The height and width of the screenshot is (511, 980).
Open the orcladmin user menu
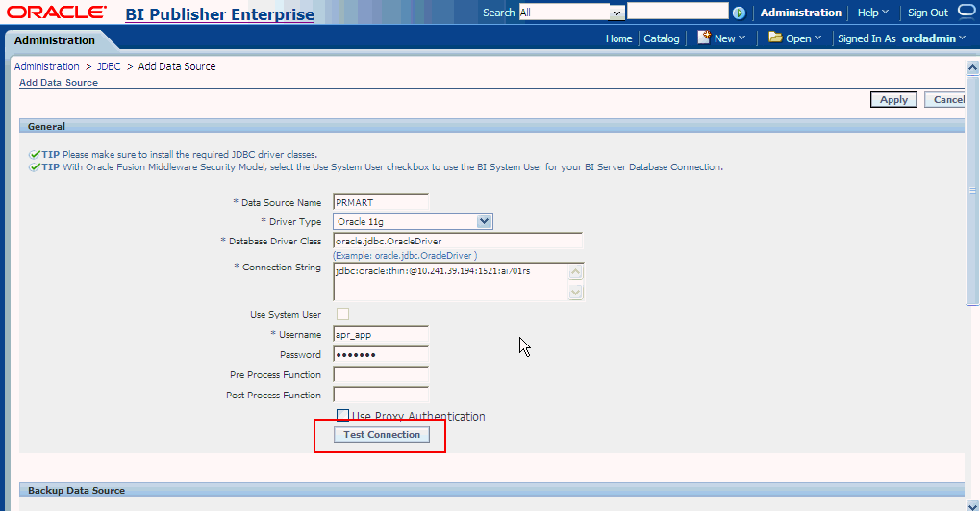[x=934, y=38]
